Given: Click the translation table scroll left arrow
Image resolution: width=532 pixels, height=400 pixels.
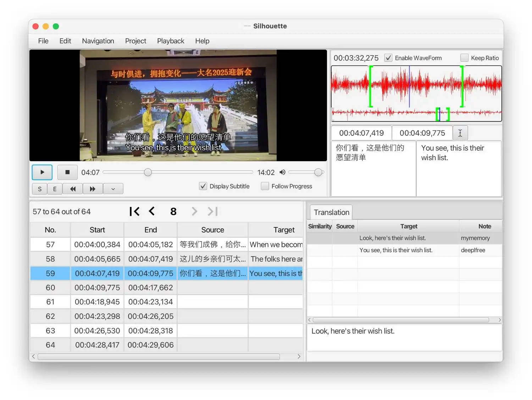Looking at the screenshot, I should pyautogui.click(x=310, y=320).
